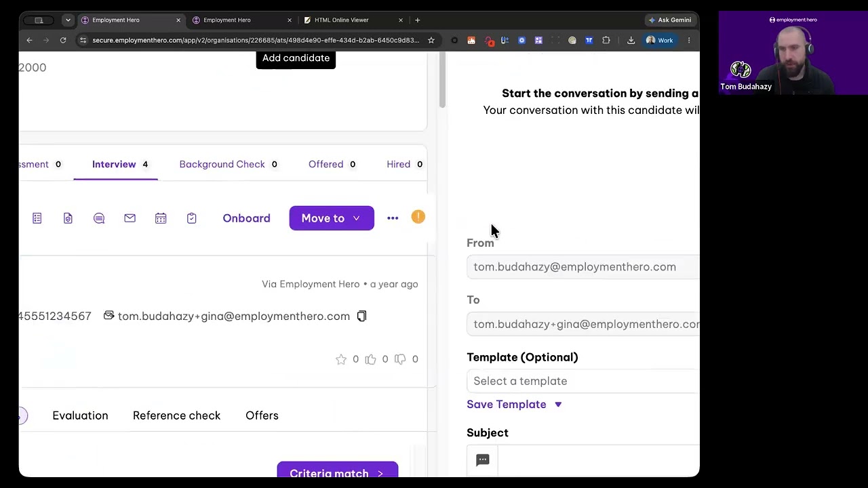Image resolution: width=868 pixels, height=488 pixels.
Task: Open the Evaluation tab
Action: (x=80, y=415)
